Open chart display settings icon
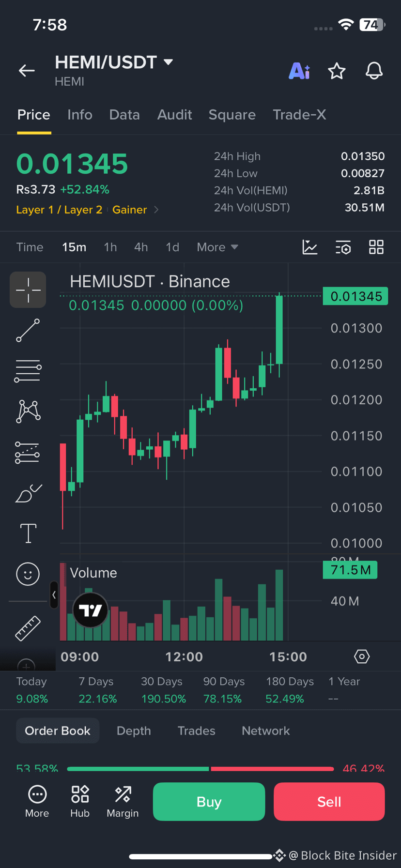Screen dimensions: 401x868 (343, 247)
